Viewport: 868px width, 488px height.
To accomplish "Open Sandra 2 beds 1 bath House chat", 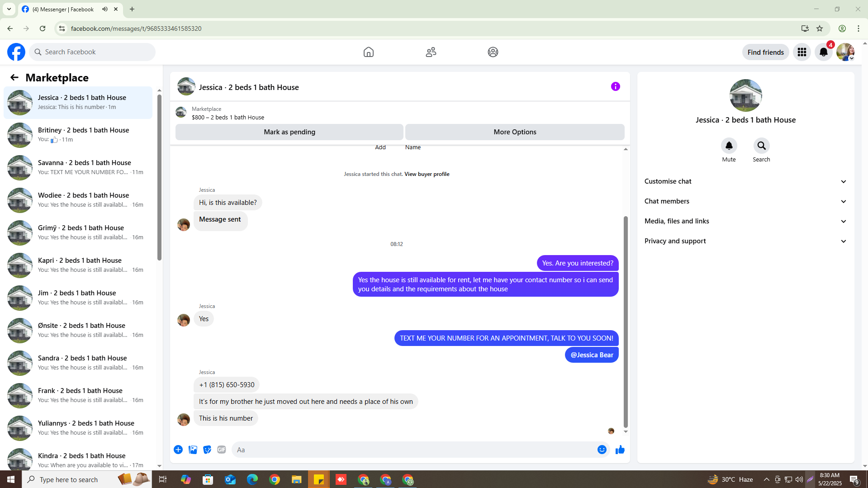I will pos(78,363).
